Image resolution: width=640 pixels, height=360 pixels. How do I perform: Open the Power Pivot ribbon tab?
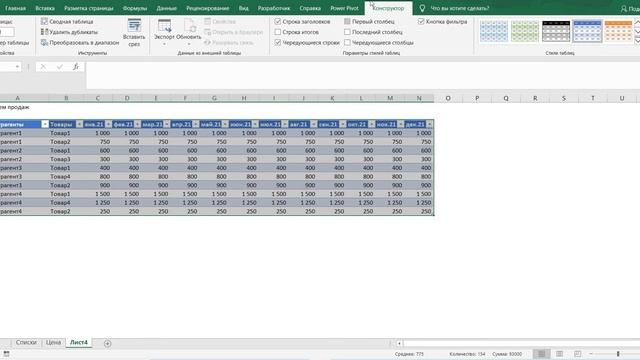coord(344,8)
